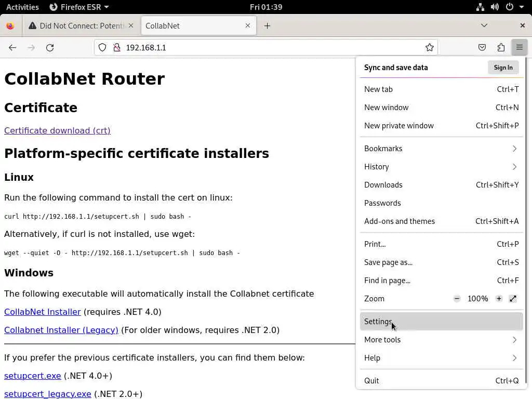The width and height of the screenshot is (532, 399).
Task: Expand the list all tabs chevron
Action: pyautogui.click(x=484, y=25)
